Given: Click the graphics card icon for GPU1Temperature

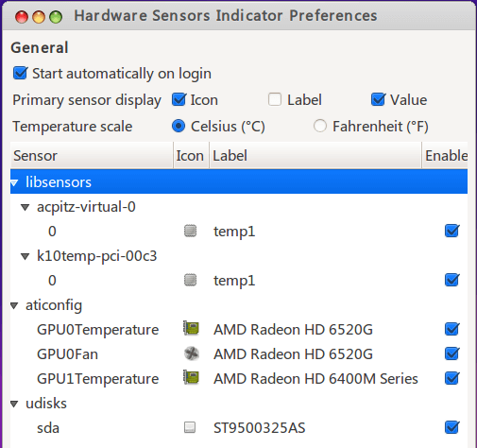Looking at the screenshot, I should point(191,378).
